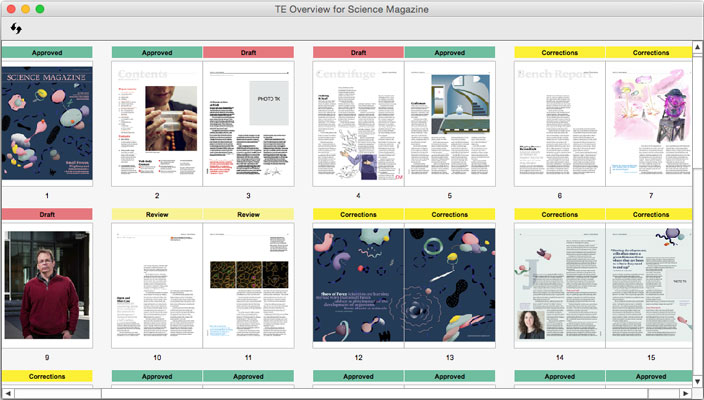This screenshot has height=400, width=704.
Task: Click page number 5 label
Action: click(450, 195)
